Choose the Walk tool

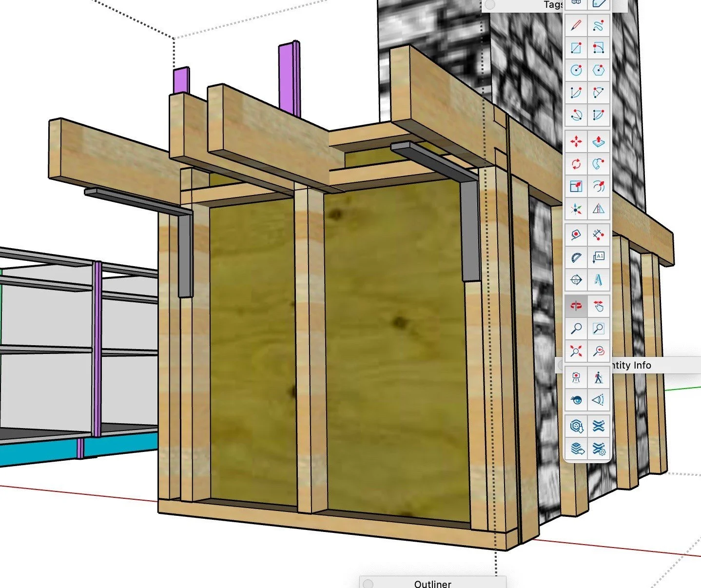(x=599, y=377)
